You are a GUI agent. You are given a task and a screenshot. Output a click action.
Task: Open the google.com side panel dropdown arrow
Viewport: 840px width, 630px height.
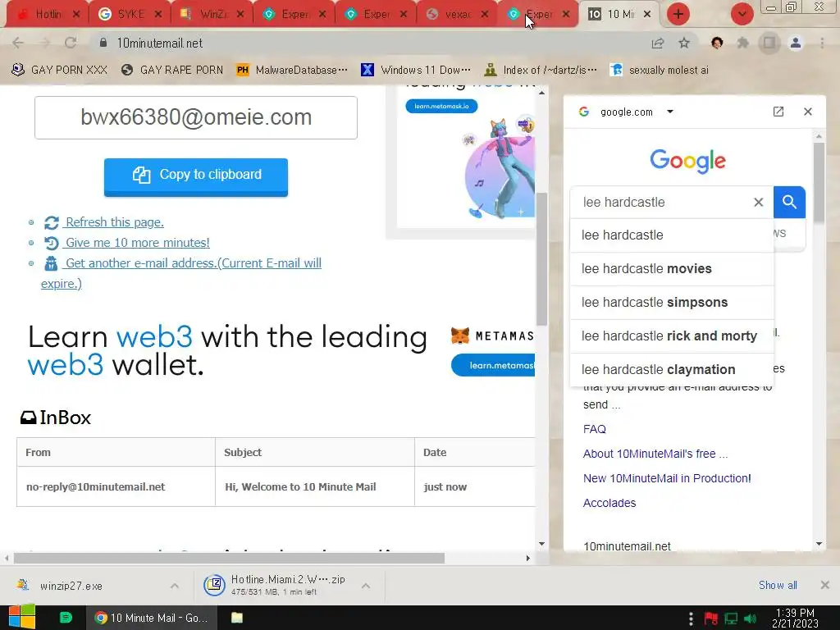(x=670, y=112)
